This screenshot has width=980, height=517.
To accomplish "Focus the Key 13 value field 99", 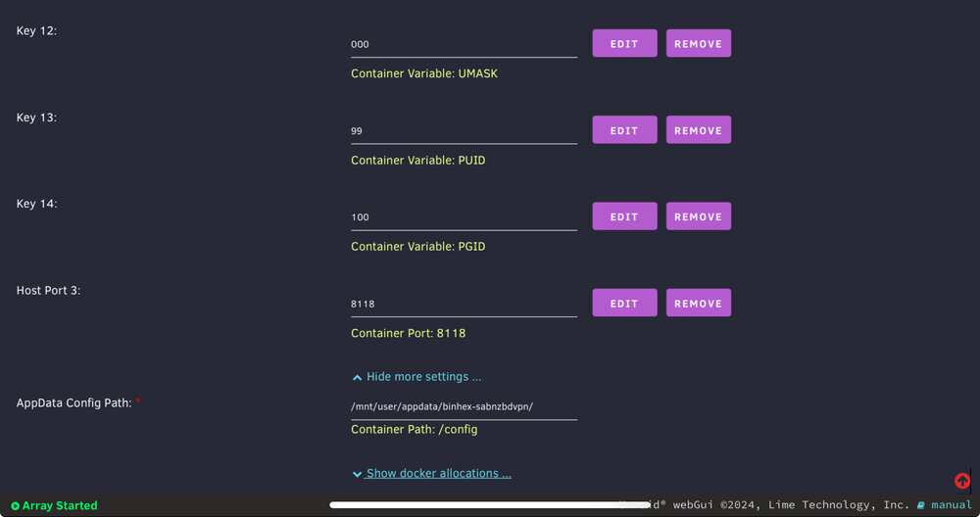I will (464, 131).
